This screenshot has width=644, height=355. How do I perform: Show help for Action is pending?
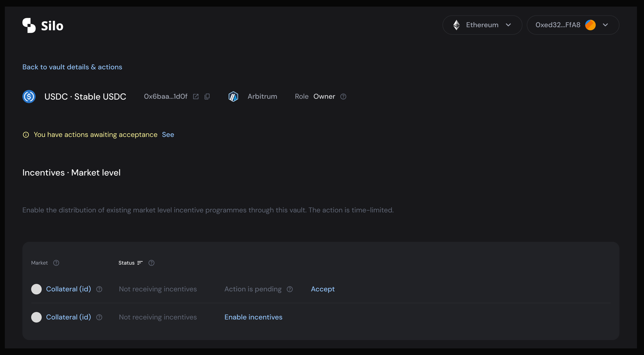click(x=290, y=289)
